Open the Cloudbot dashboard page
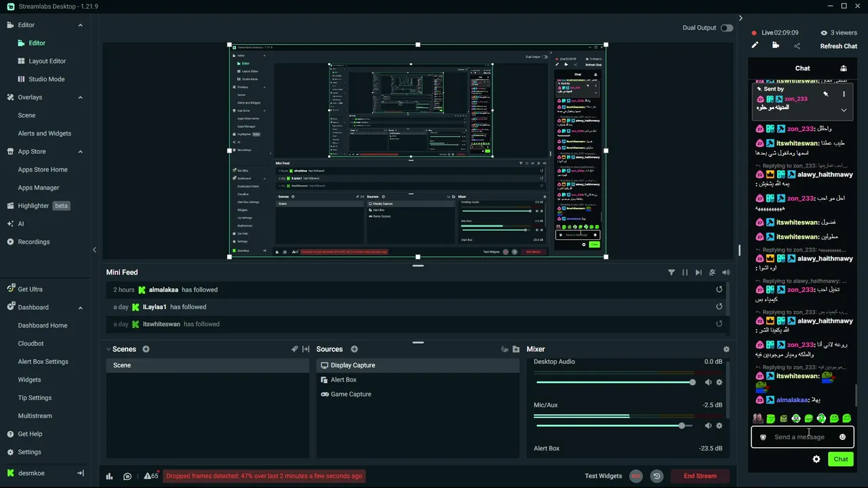The height and width of the screenshot is (488, 868). pos(31,344)
